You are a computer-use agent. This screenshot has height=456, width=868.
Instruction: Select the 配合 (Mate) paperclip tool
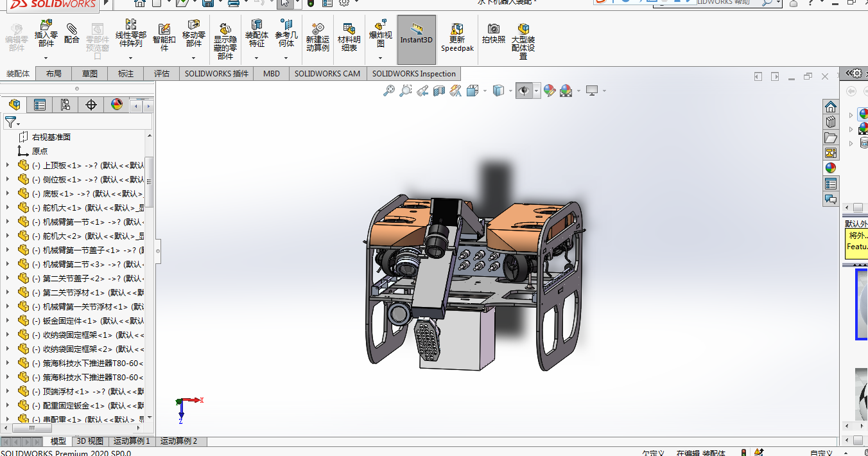[x=72, y=33]
